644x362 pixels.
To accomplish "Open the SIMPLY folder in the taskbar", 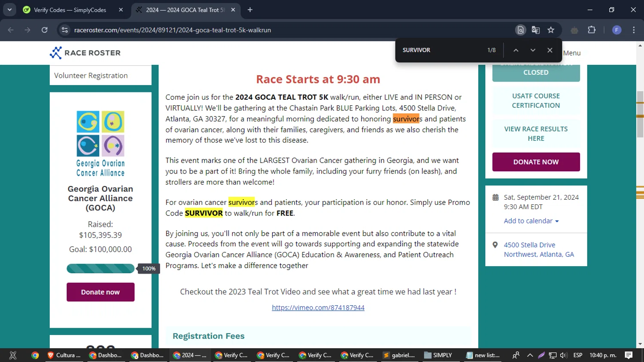I will (439, 355).
